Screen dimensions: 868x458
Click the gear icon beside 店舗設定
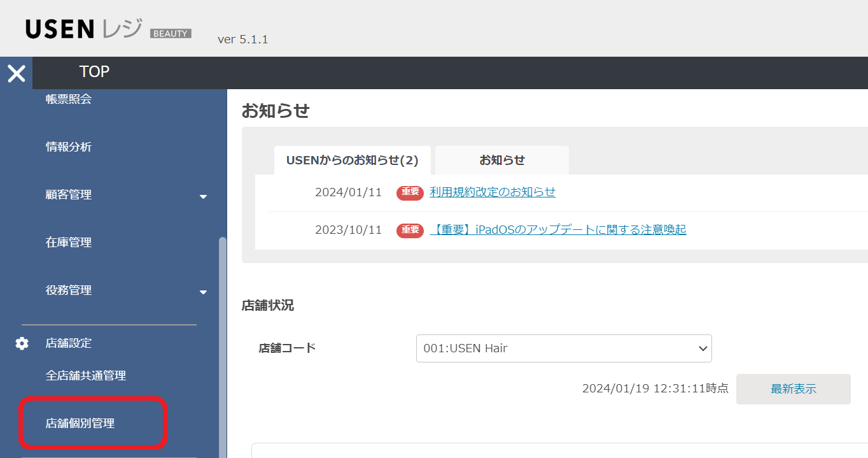pyautogui.click(x=22, y=343)
